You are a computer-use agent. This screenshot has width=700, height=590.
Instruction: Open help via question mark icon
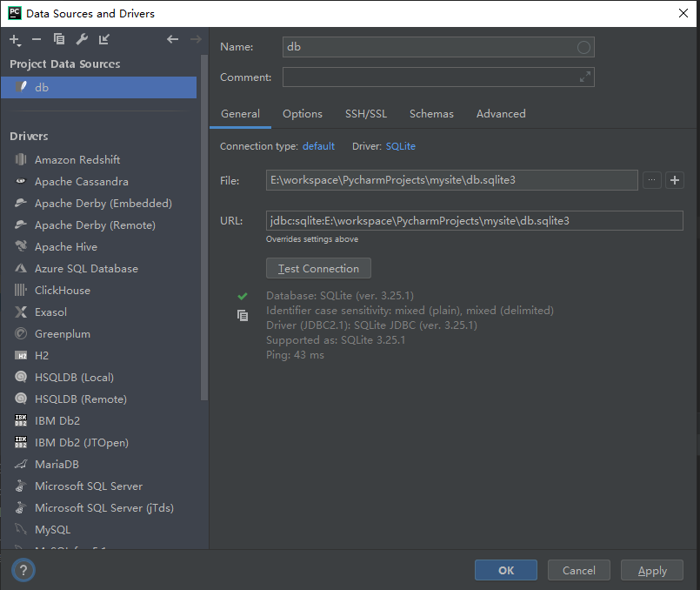click(23, 570)
